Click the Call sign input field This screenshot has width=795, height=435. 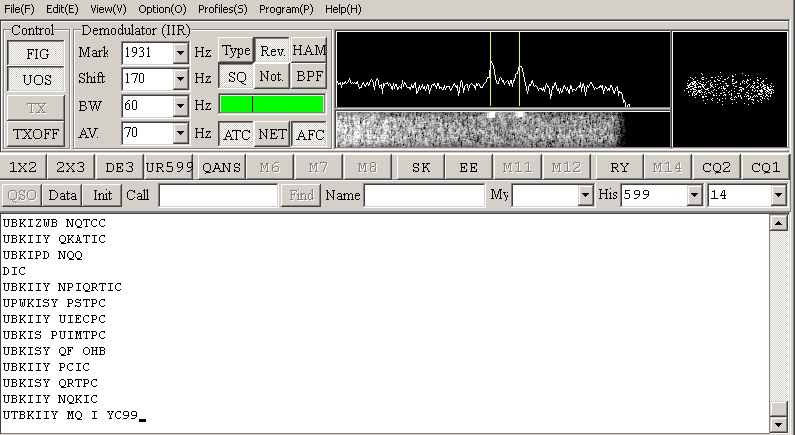coord(219,195)
